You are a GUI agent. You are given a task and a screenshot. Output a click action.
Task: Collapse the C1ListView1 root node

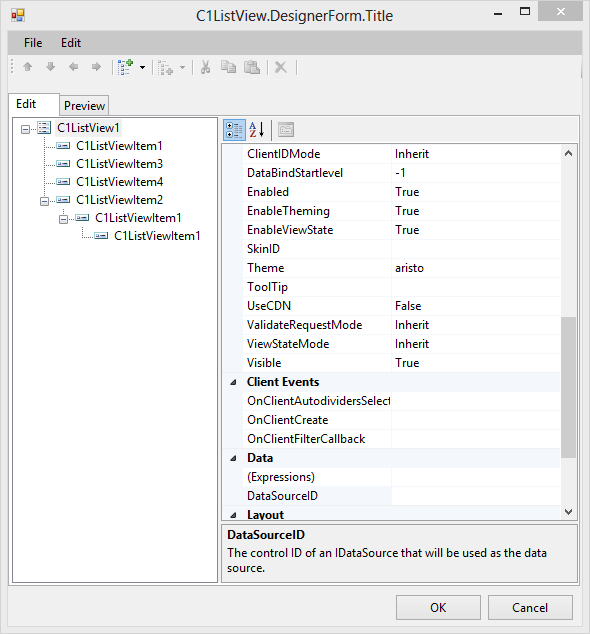pyautogui.click(x=25, y=129)
